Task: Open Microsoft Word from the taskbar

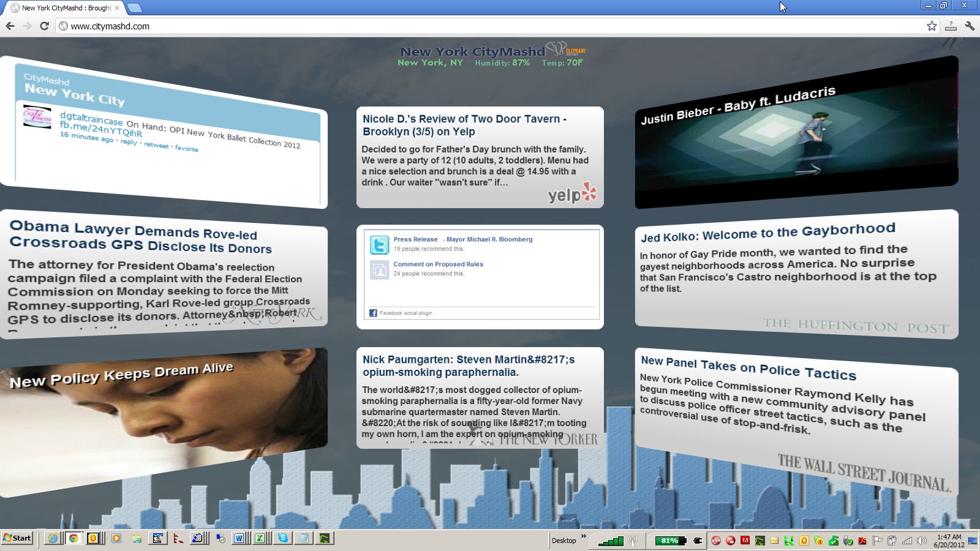Action: (239, 539)
